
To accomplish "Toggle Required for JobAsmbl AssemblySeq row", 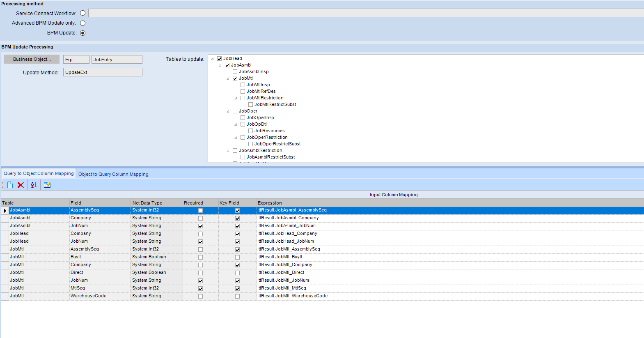I will [200, 211].
